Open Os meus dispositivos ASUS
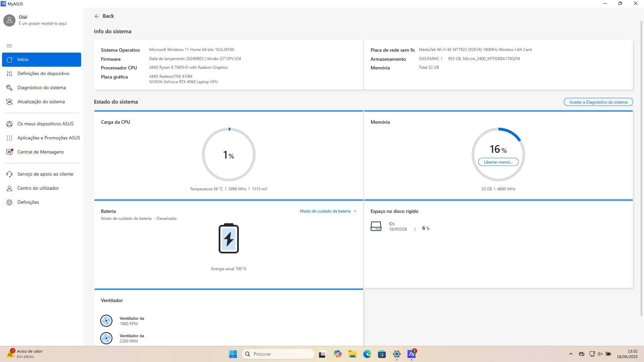The width and height of the screenshot is (644, 362). coord(42,124)
